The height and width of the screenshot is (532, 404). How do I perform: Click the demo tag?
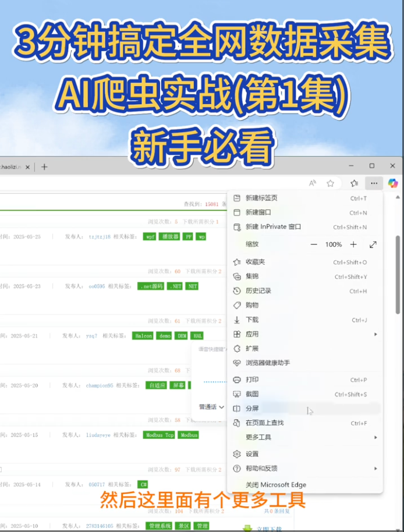point(164,336)
